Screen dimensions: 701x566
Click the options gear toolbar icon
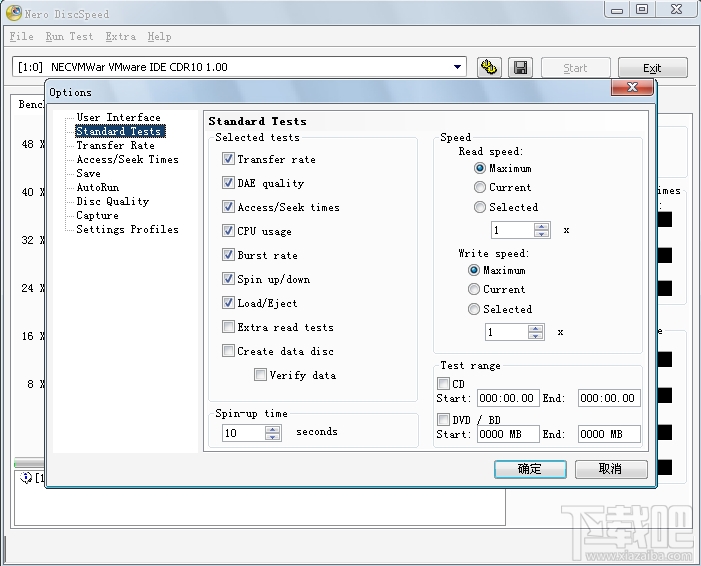(489, 68)
